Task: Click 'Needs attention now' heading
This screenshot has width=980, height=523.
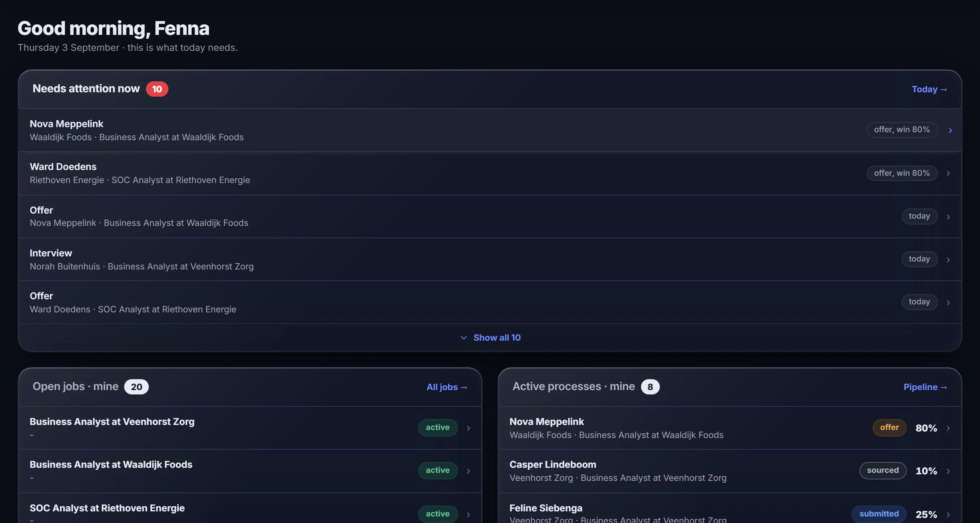Action: 86,88
